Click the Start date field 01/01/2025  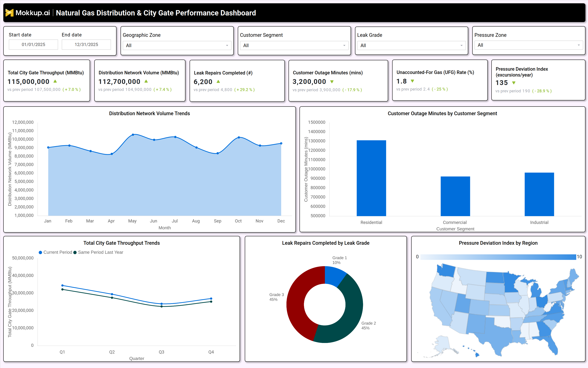click(33, 45)
